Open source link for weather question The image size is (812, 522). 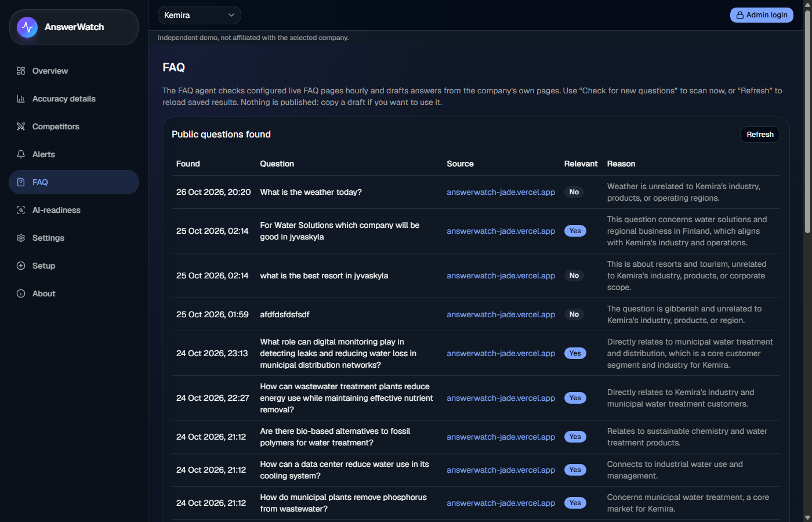501,192
